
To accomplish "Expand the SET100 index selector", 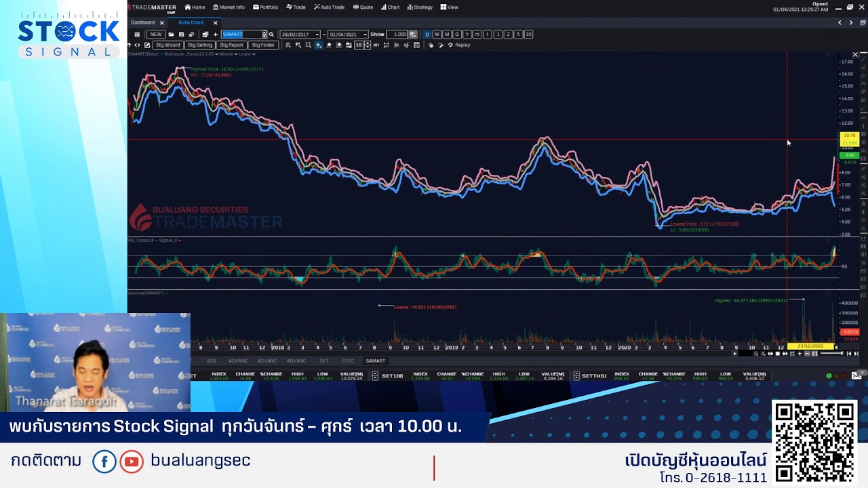I will [x=375, y=375].
